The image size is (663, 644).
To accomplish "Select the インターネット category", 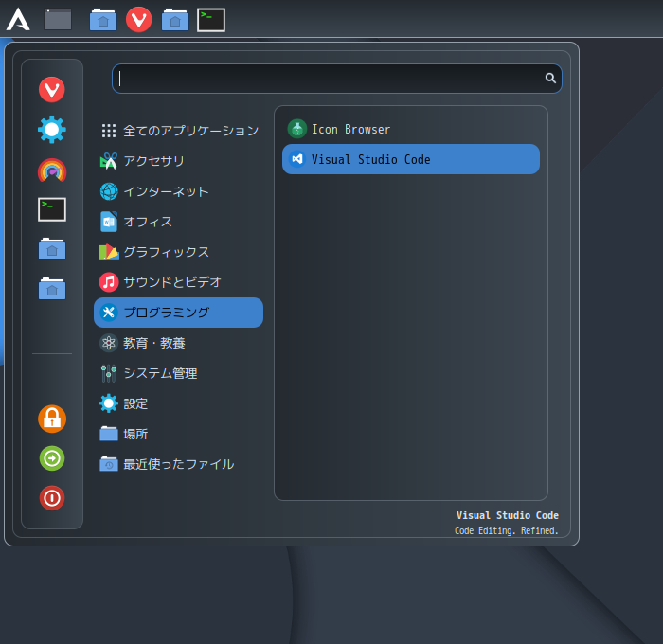I will pos(178,191).
